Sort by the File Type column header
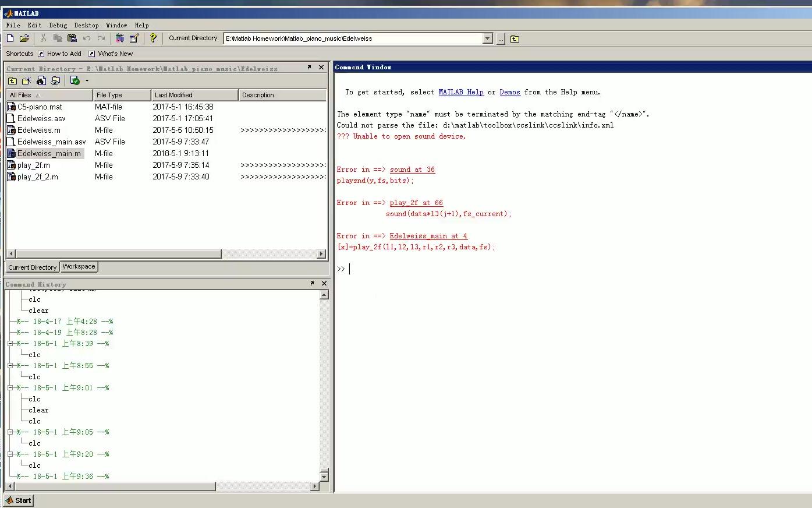The width and height of the screenshot is (812, 508). pos(122,95)
